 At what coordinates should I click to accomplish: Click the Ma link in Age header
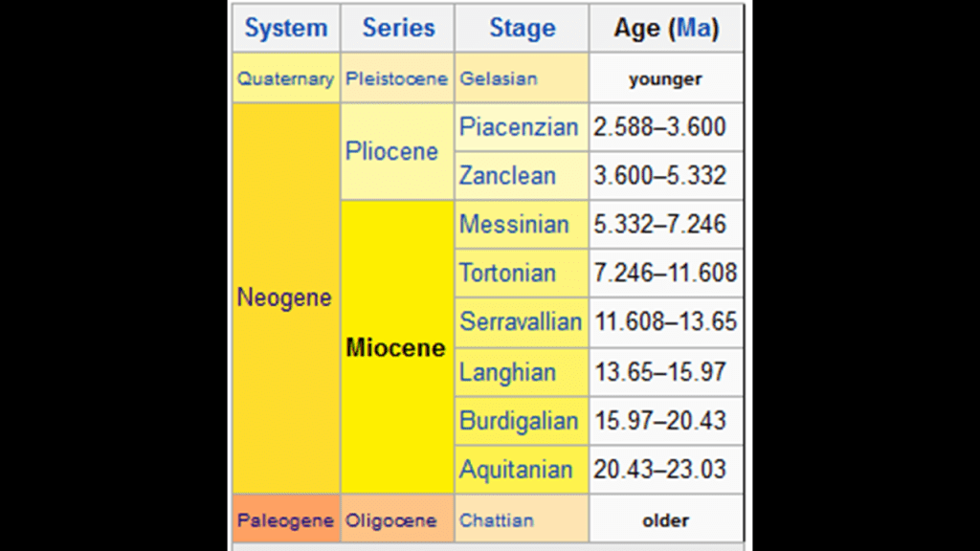(695, 29)
